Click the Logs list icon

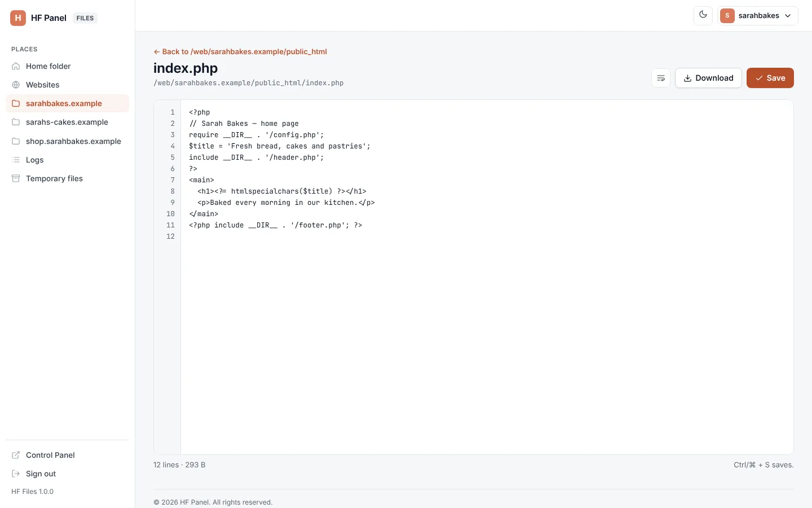click(x=16, y=160)
